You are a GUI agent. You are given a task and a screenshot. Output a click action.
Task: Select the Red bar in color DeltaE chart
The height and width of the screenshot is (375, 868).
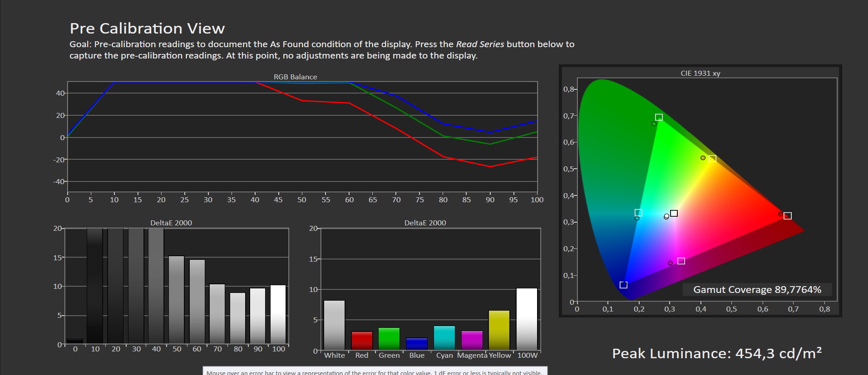(x=362, y=341)
